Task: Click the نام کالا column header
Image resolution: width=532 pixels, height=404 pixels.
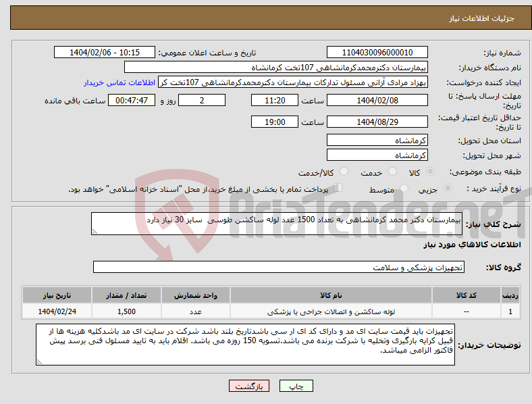Action: click(x=331, y=295)
